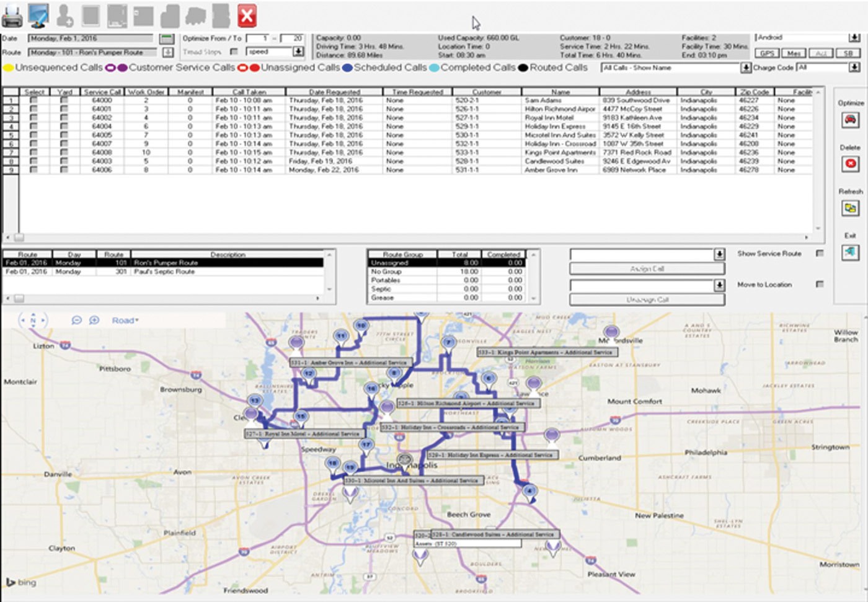This screenshot has height=602, width=868.
Task: Click the printer icon in the toolbar
Action: [12, 17]
